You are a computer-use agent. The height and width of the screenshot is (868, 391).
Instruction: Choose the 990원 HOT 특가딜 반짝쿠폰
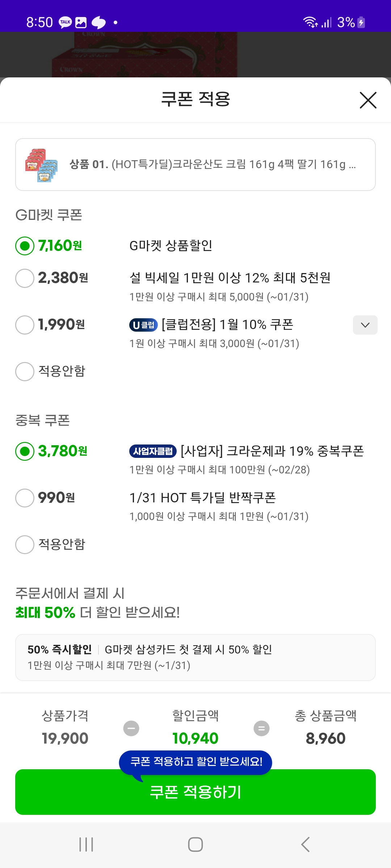click(25, 498)
